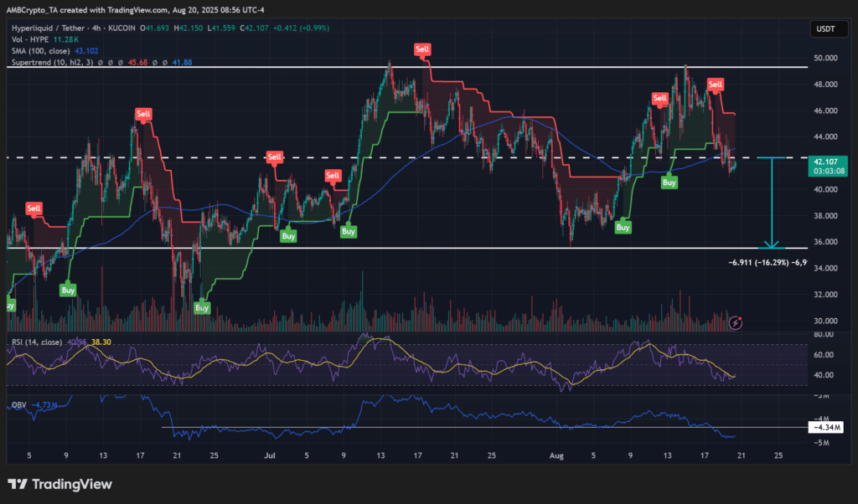Click the TradingView logo at bottom left
The width and height of the screenshot is (858, 504).
[59, 484]
